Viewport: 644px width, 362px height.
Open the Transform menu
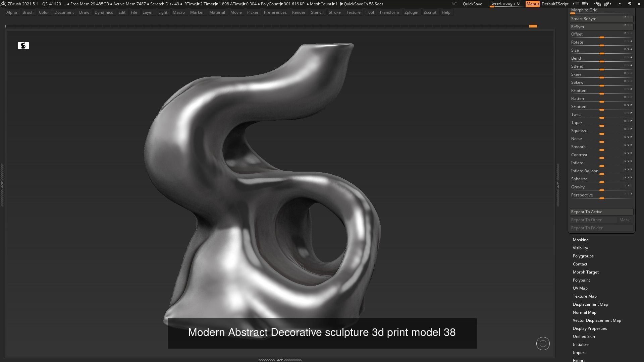pyautogui.click(x=389, y=12)
